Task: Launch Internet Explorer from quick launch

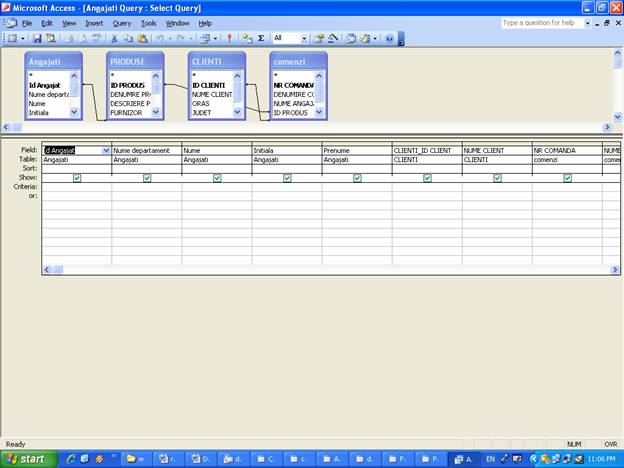Action: (x=71, y=459)
